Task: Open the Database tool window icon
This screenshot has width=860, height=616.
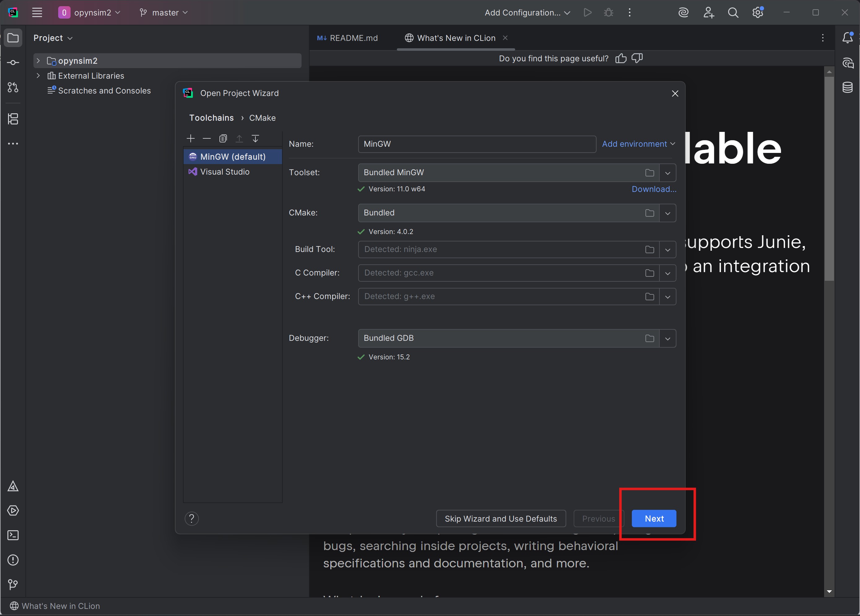Action: (848, 87)
